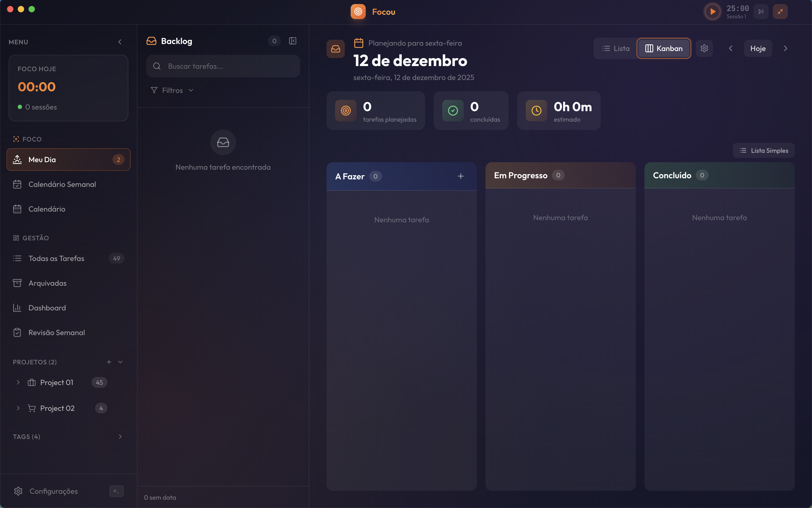
Task: Open Dashboard in sidebar menu
Action: pyautogui.click(x=47, y=308)
